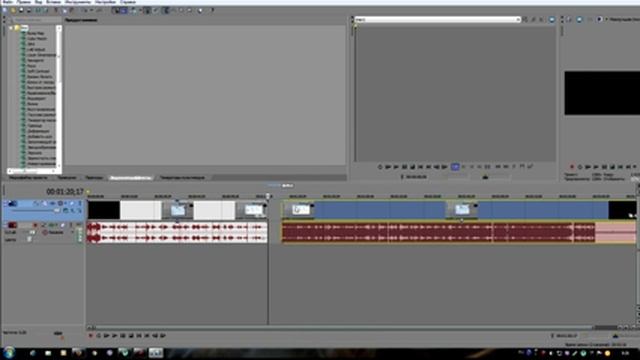Viewport: 640px width, 360px height.
Task: Switch to the Генераторы мультимедиа tab
Action: (x=182, y=178)
